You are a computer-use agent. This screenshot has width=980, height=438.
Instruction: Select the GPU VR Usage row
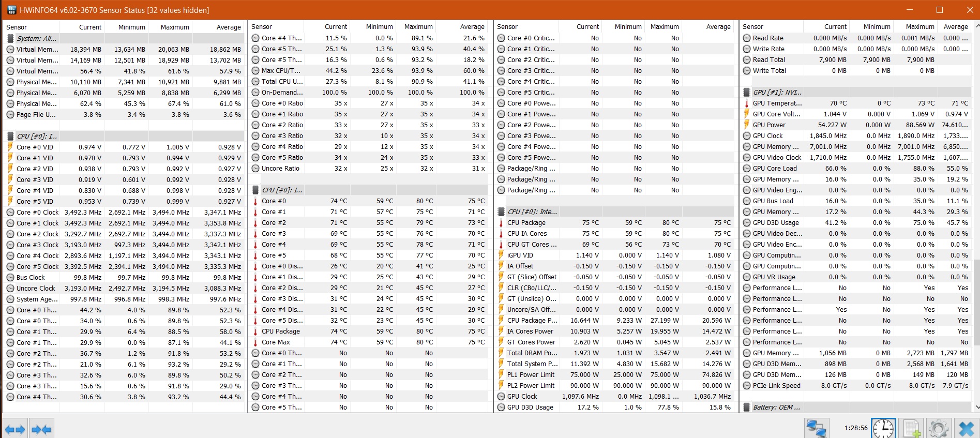tap(856, 277)
